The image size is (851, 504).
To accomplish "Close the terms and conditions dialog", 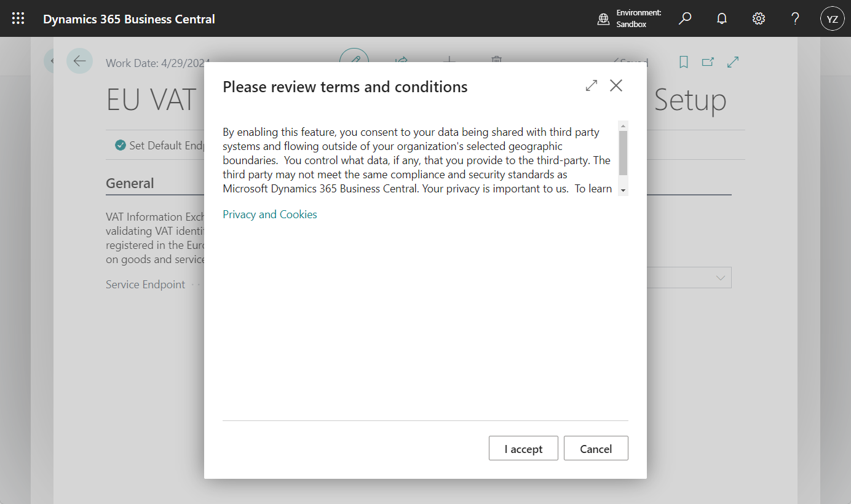I will (x=616, y=86).
